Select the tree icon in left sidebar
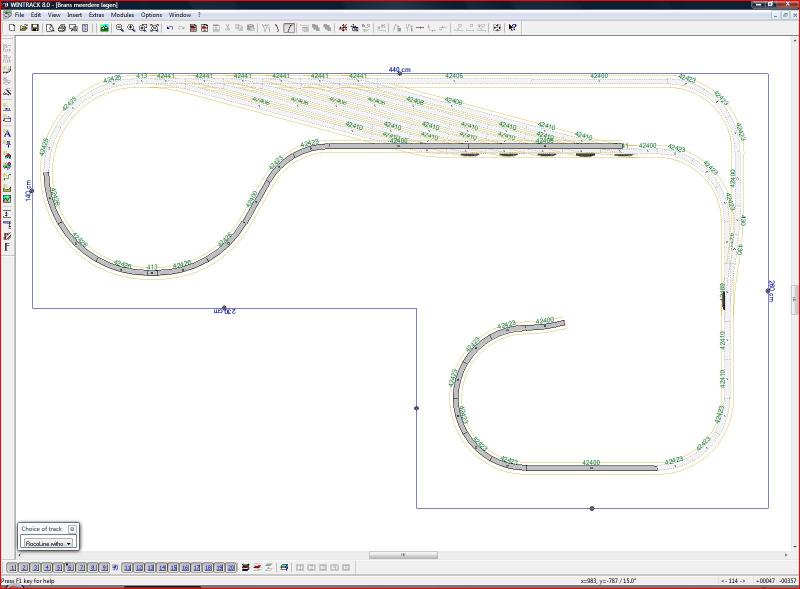 [7, 166]
